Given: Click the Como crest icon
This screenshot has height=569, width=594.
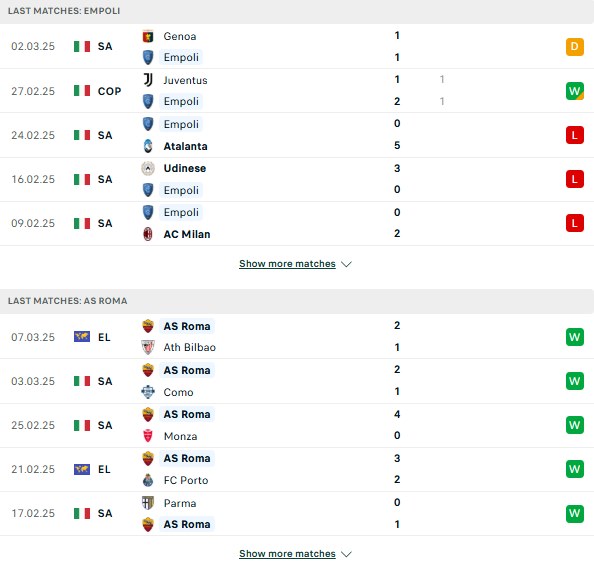Looking at the screenshot, I should pos(148,392).
